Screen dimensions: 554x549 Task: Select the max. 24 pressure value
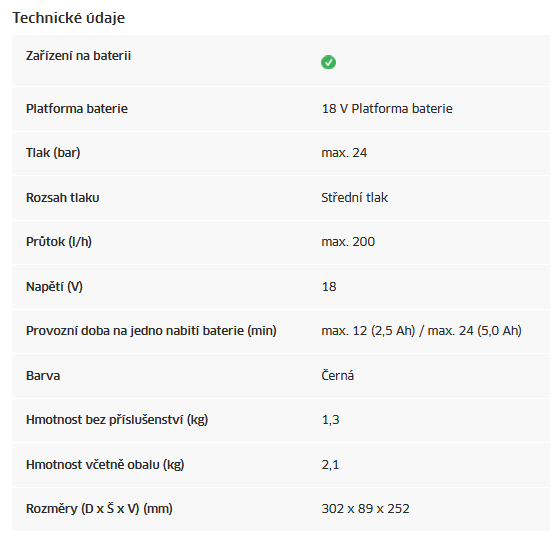pos(344,153)
